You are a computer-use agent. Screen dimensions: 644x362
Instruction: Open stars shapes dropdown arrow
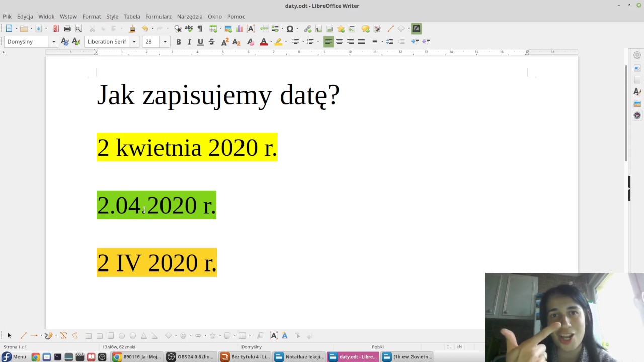(x=220, y=335)
